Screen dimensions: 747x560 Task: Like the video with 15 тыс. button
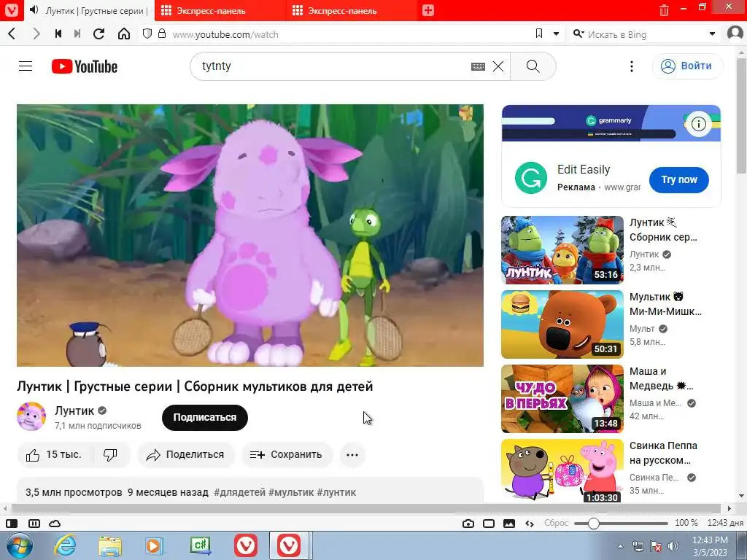(x=54, y=455)
